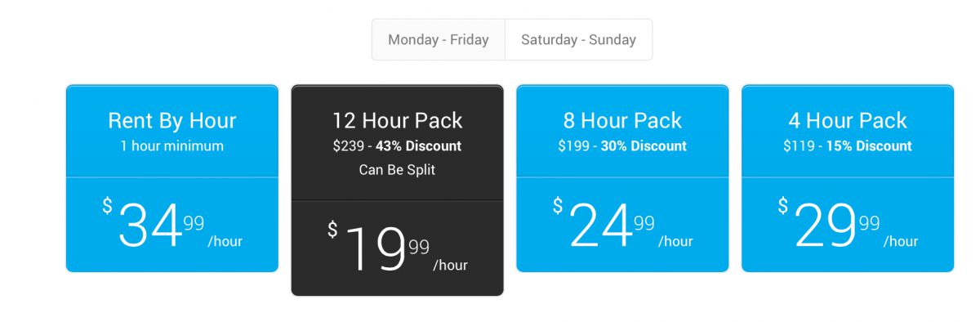This screenshot has height=322, width=980.
Task: Click the $24.99 per hour price
Action: point(622,224)
